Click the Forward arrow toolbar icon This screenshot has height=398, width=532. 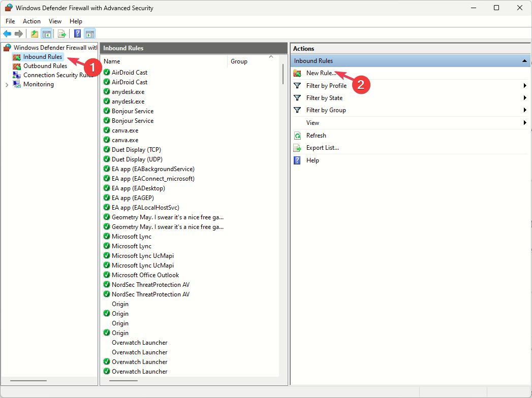coord(19,34)
